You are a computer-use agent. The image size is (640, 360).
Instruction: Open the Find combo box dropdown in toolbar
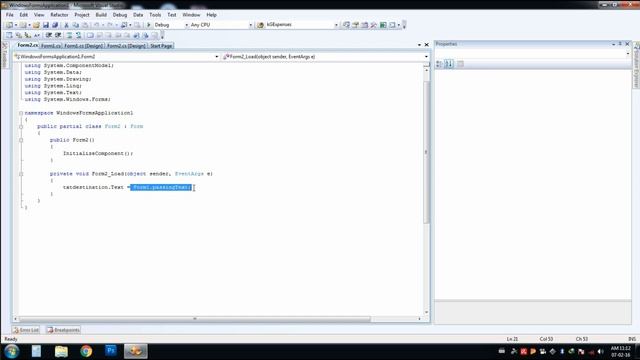[336, 25]
